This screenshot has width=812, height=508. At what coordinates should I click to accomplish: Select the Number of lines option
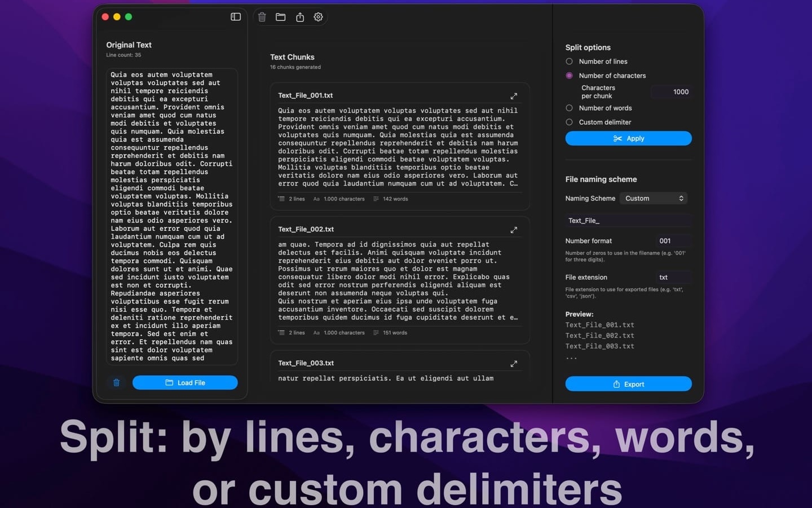tap(570, 62)
